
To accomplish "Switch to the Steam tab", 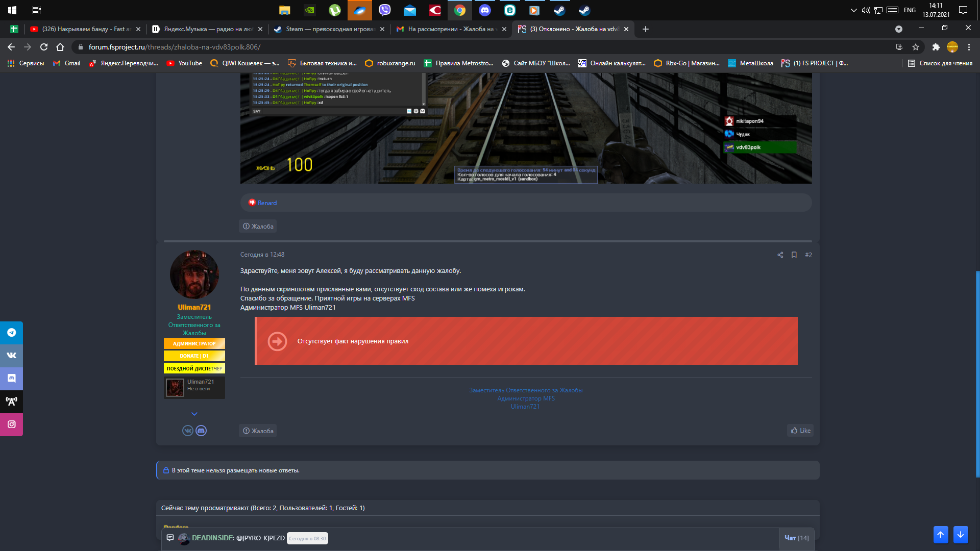I will 329,29.
